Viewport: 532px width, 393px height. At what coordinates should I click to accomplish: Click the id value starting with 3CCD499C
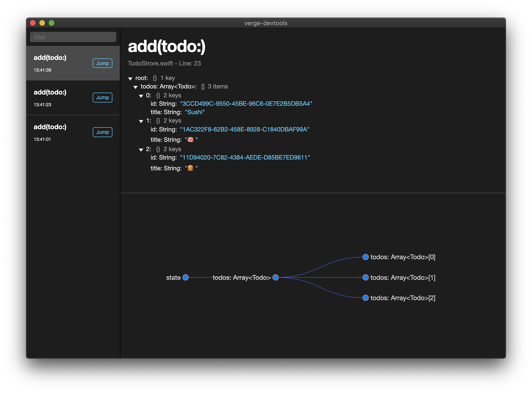point(246,104)
